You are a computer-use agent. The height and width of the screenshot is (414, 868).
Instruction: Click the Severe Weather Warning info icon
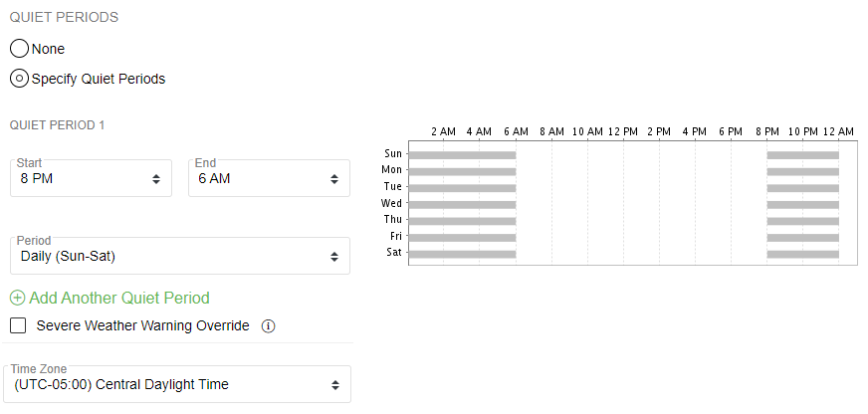click(268, 326)
